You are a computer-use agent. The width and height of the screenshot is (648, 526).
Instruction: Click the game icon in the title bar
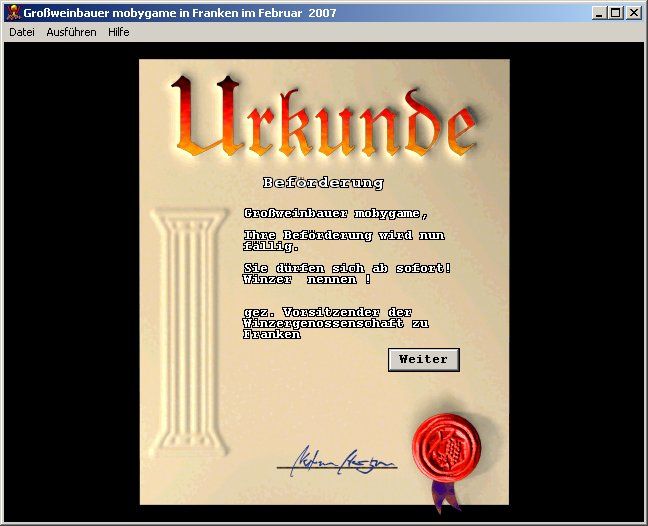tap(12, 12)
